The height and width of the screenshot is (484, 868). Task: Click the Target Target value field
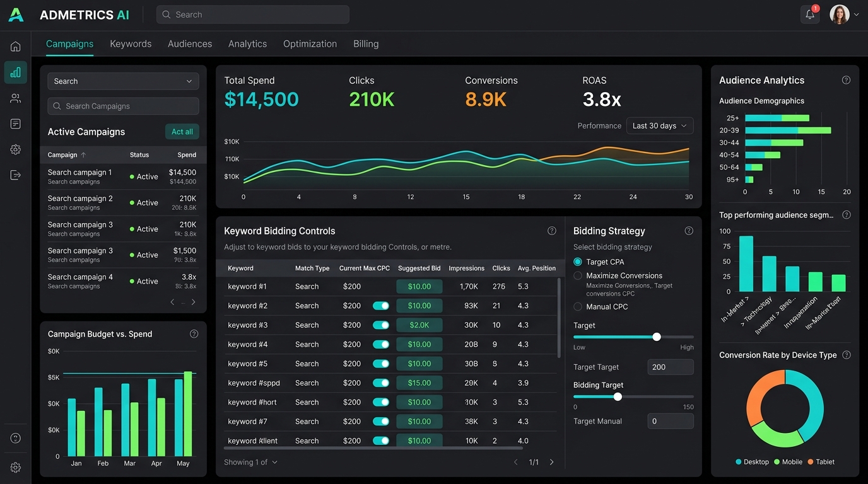click(x=671, y=367)
